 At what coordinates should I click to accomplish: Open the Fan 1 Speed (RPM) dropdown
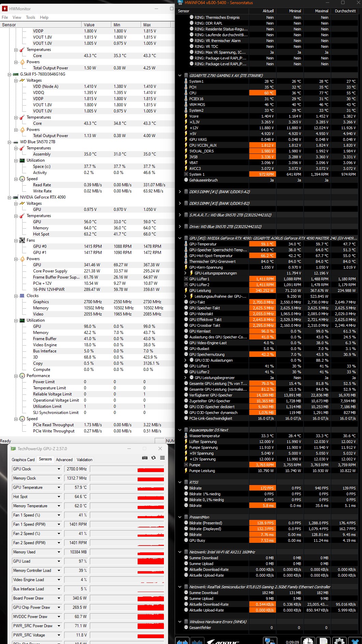click(x=59, y=524)
